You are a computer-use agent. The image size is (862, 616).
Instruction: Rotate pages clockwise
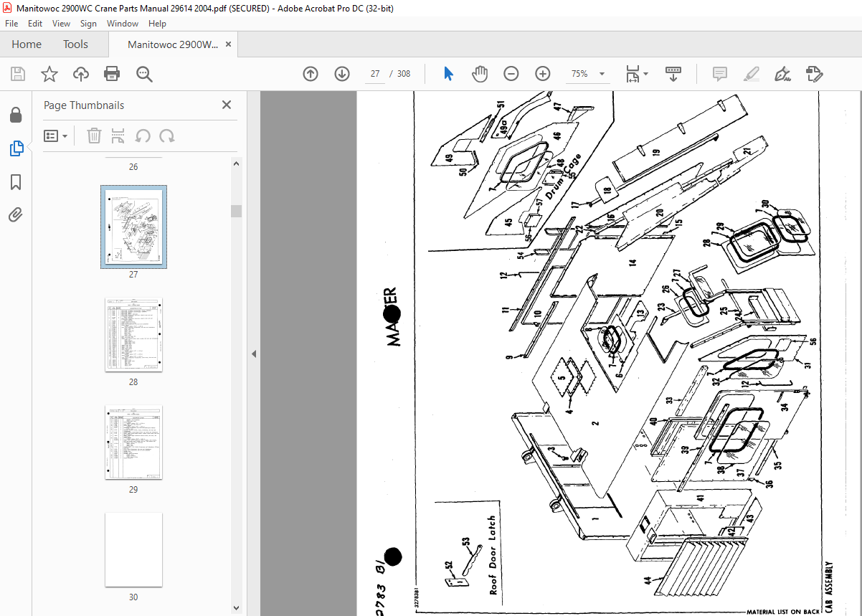tap(167, 136)
